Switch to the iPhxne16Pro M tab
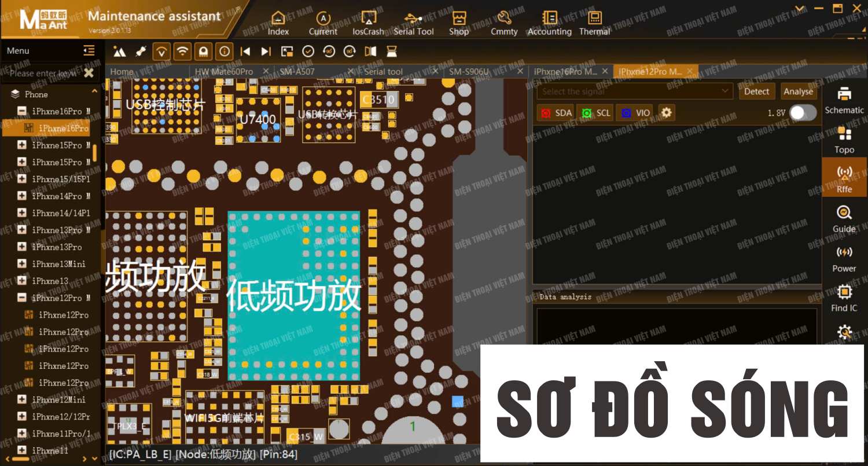This screenshot has width=868, height=466. click(x=565, y=72)
